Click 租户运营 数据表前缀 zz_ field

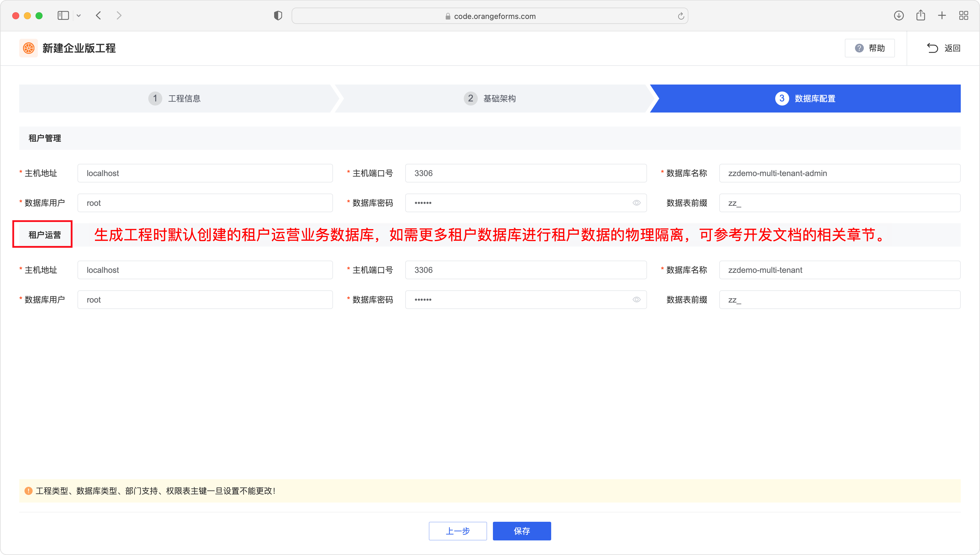point(840,300)
